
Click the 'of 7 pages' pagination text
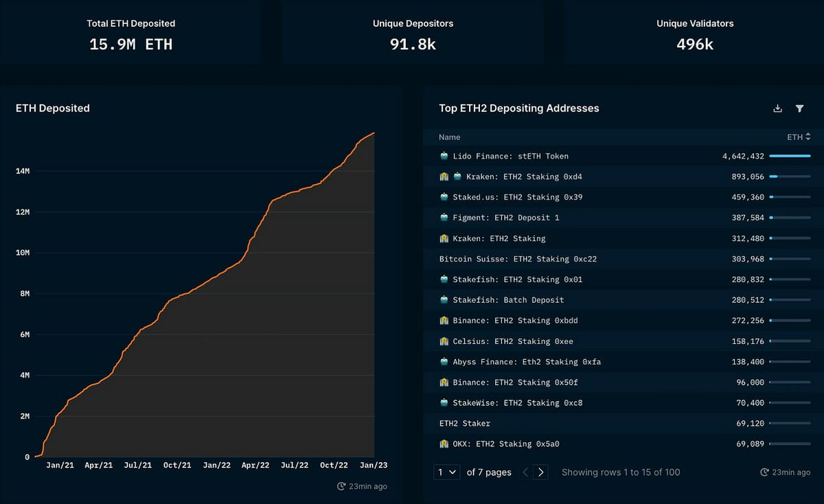pyautogui.click(x=489, y=472)
